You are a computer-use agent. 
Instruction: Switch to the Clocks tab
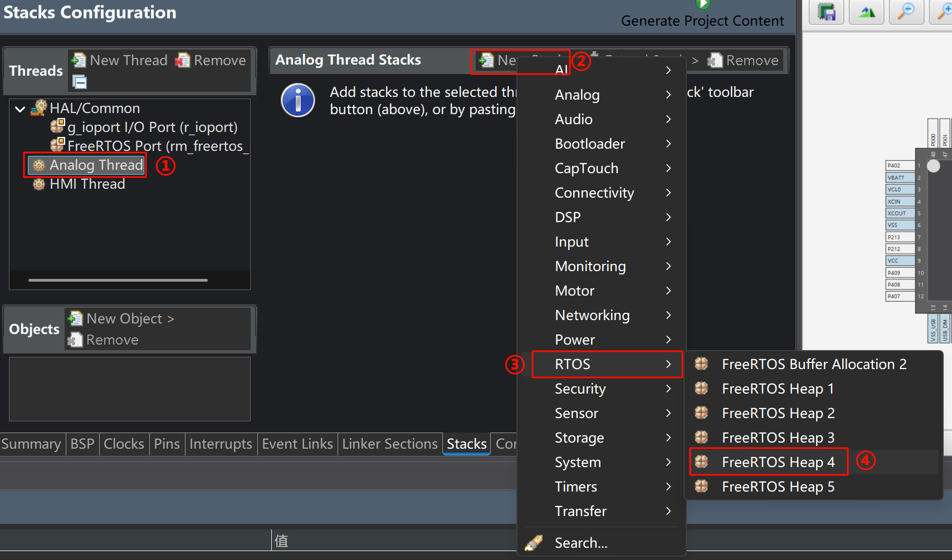124,444
